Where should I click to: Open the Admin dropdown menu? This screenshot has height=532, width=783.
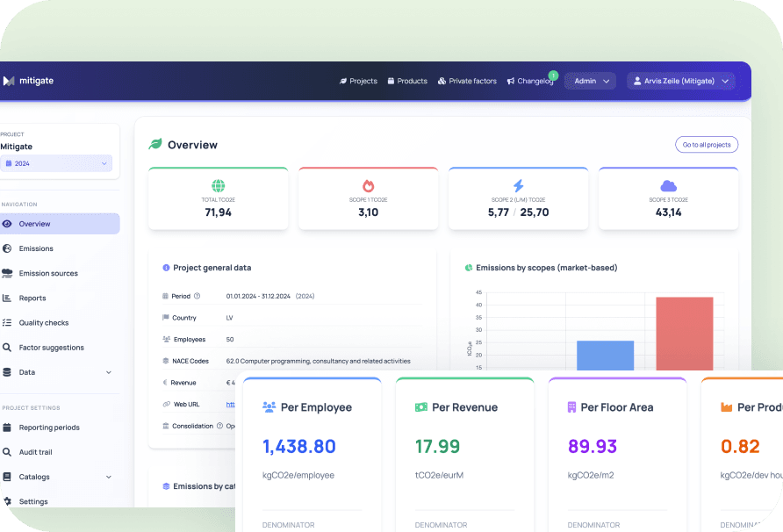(590, 81)
